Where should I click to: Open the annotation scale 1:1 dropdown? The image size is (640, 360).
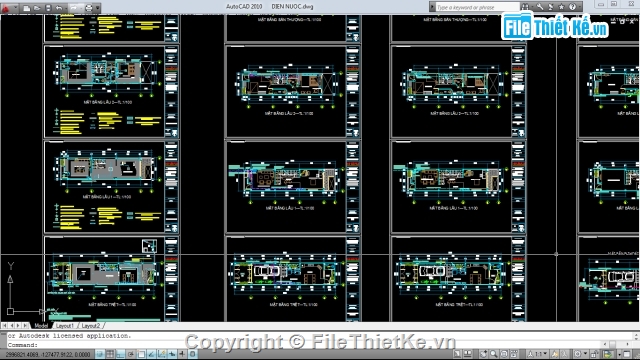538,354
